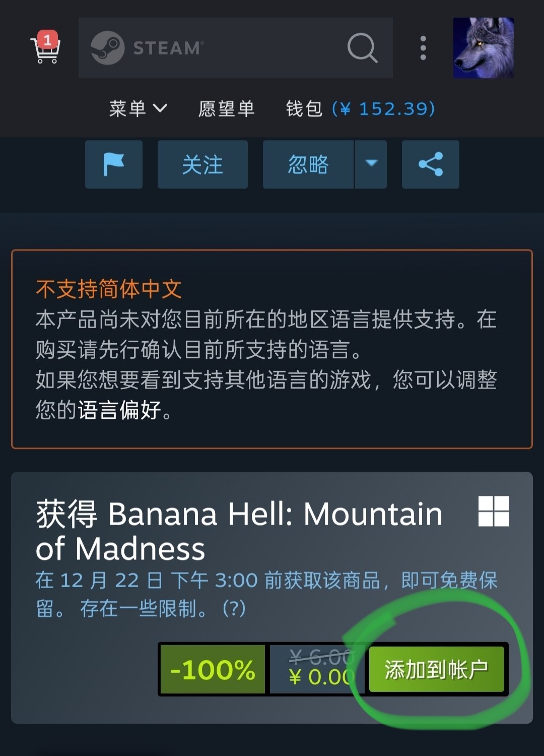Open the three-dot overflow menu
This screenshot has height=756, width=544.
pyautogui.click(x=423, y=48)
